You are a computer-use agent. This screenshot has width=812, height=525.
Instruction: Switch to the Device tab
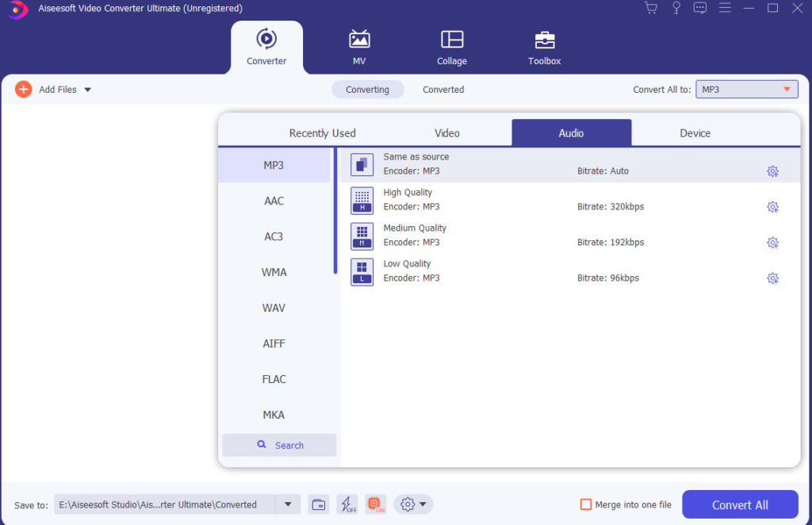pyautogui.click(x=695, y=132)
